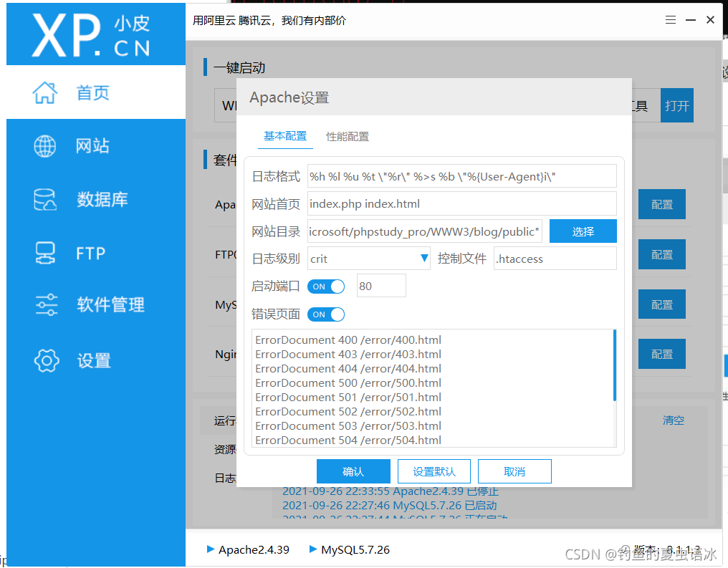
Task: Click 配置 button in FTP row
Action: click(662, 254)
